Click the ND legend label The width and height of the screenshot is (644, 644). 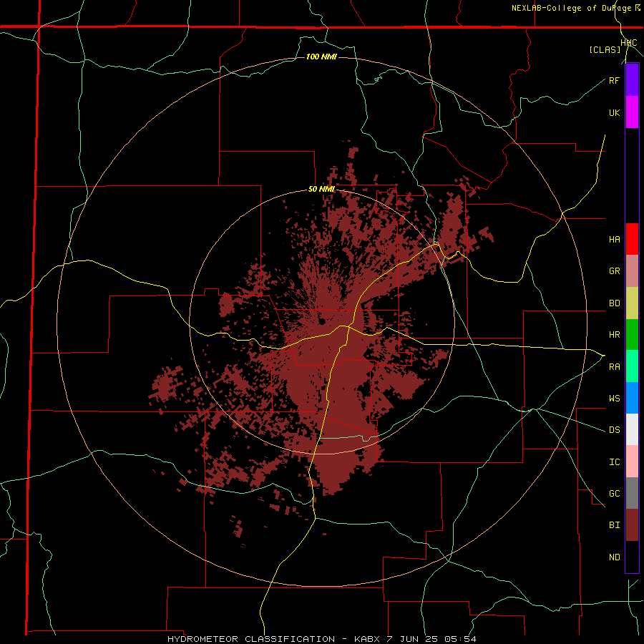pos(614,557)
